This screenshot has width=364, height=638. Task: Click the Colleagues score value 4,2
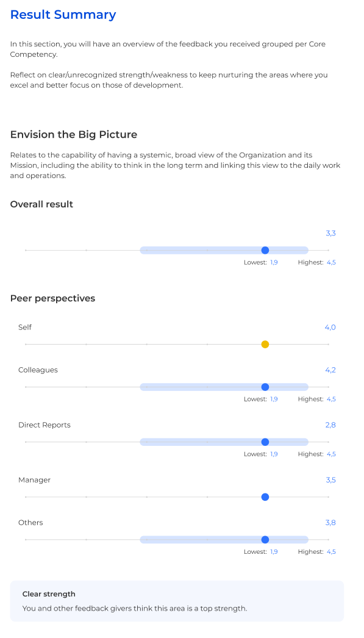pyautogui.click(x=330, y=370)
